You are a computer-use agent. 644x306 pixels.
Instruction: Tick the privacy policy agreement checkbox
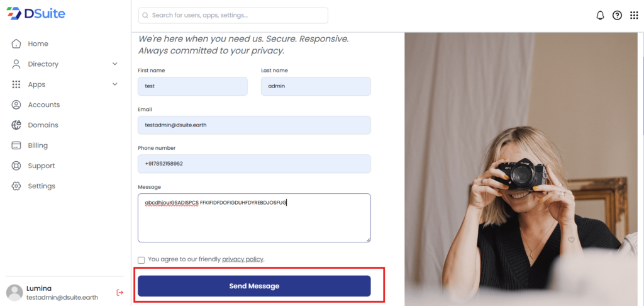click(142, 259)
